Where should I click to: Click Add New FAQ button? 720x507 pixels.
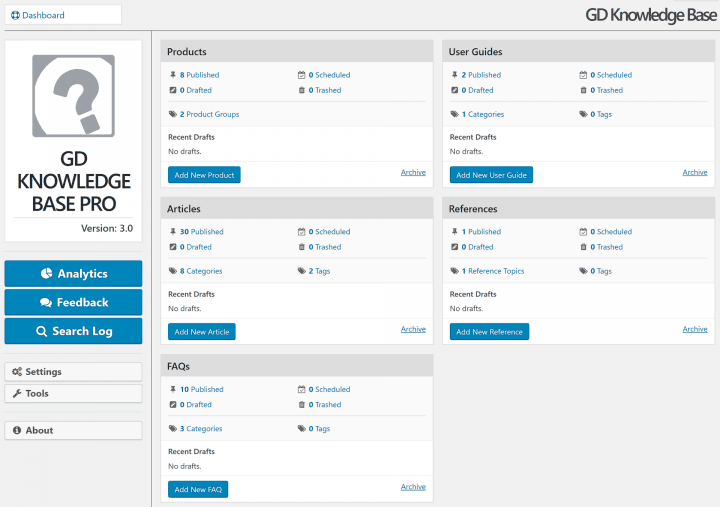[x=198, y=490]
